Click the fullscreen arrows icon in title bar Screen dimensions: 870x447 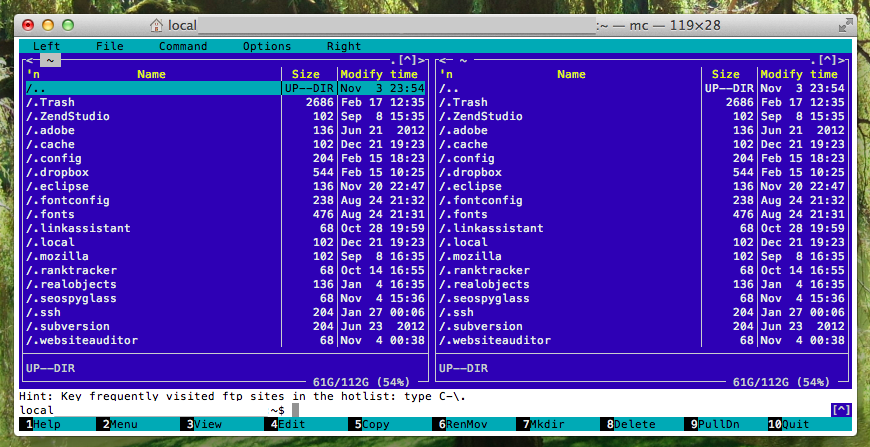[x=846, y=24]
